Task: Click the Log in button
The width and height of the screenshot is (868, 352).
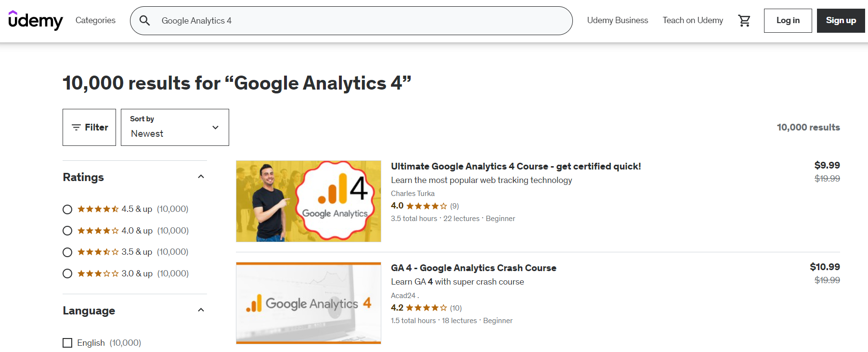Action: [x=788, y=20]
